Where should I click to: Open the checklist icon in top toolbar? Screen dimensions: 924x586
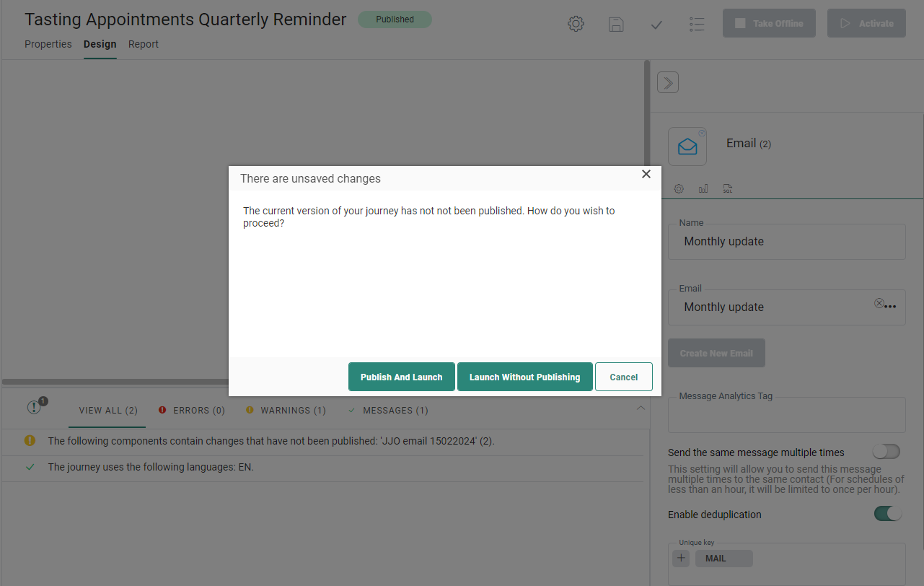pyautogui.click(x=696, y=24)
